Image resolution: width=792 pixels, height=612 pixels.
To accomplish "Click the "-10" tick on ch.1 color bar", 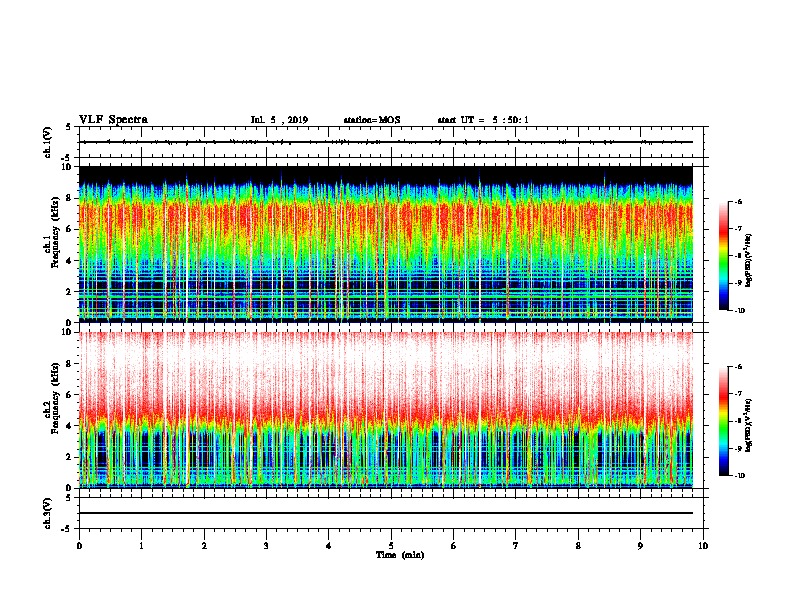I will pos(739,311).
